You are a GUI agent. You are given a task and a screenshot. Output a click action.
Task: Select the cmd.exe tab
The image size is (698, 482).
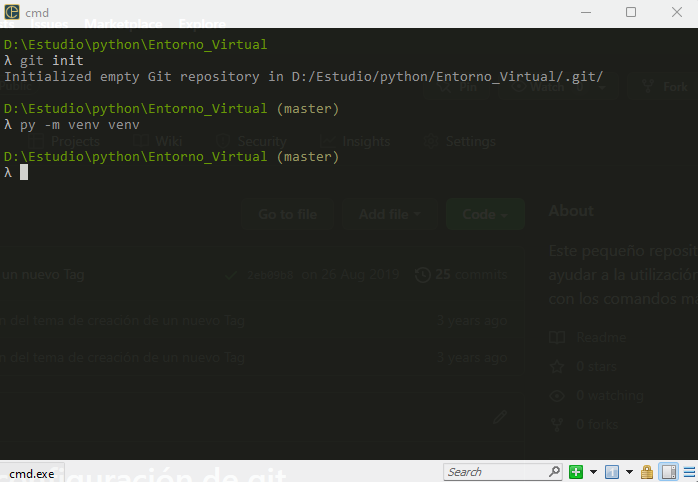pos(32,474)
